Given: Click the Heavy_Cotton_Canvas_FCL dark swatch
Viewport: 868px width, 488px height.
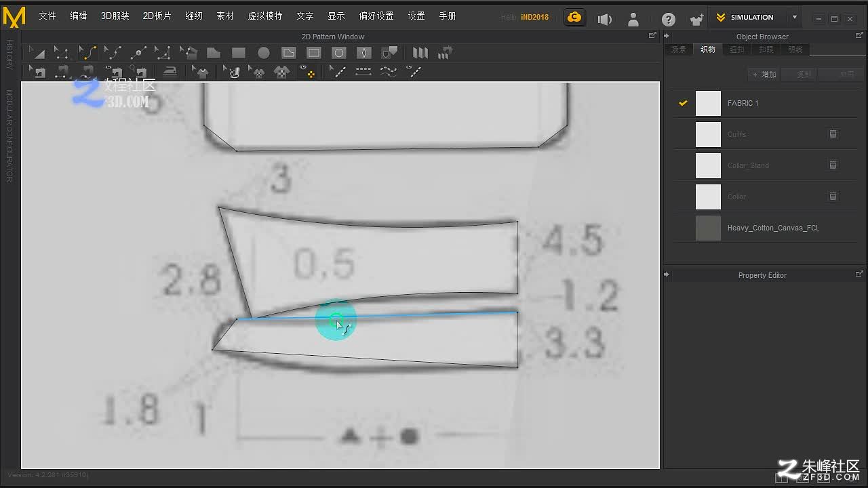Looking at the screenshot, I should 708,228.
